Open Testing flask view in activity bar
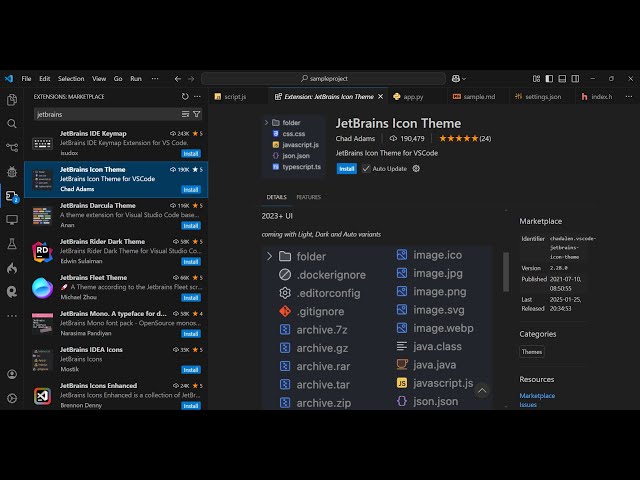Image resolution: width=640 pixels, height=480 pixels. point(12,244)
